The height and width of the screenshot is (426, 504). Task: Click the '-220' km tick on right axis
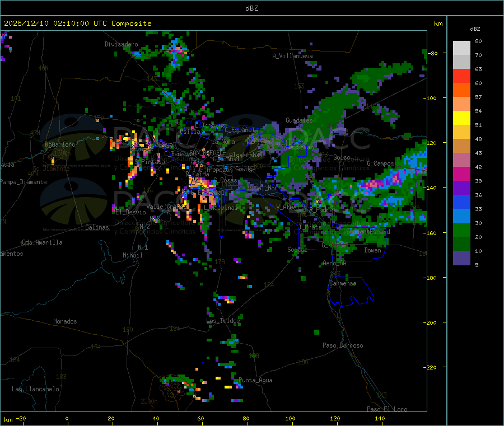pyautogui.click(x=431, y=368)
